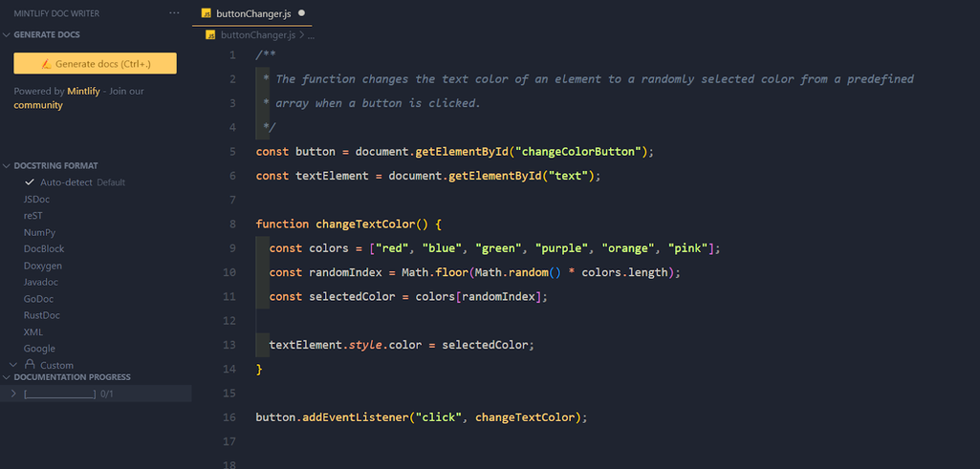Select reST docstring format
The image size is (980, 469).
click(x=33, y=216)
